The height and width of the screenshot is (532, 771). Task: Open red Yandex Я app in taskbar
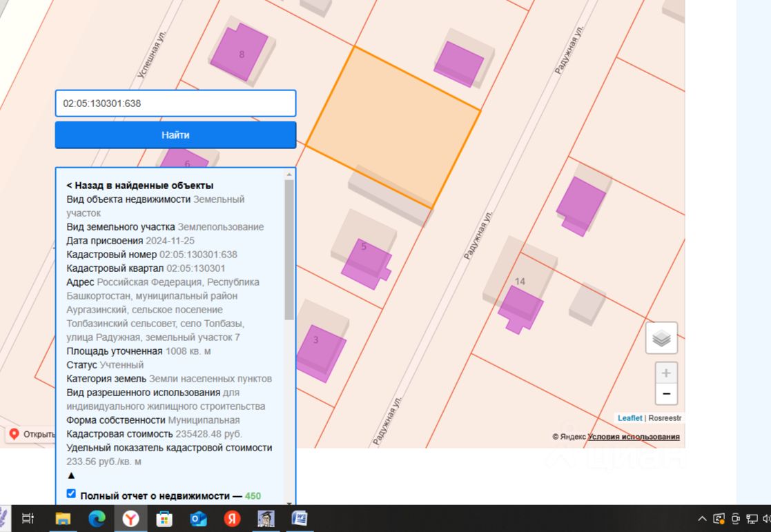232,518
